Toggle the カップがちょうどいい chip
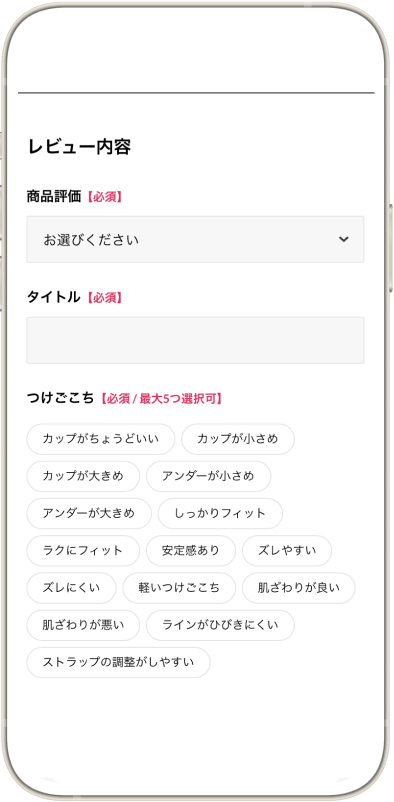 101,439
